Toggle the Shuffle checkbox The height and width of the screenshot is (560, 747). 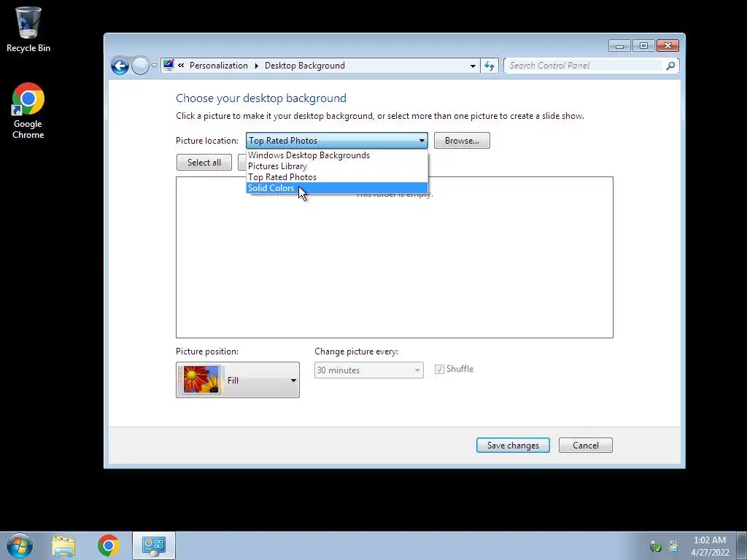tap(439, 369)
